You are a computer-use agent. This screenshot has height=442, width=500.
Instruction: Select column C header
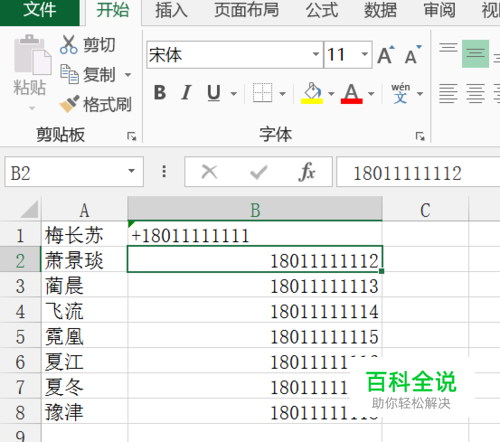(425, 210)
